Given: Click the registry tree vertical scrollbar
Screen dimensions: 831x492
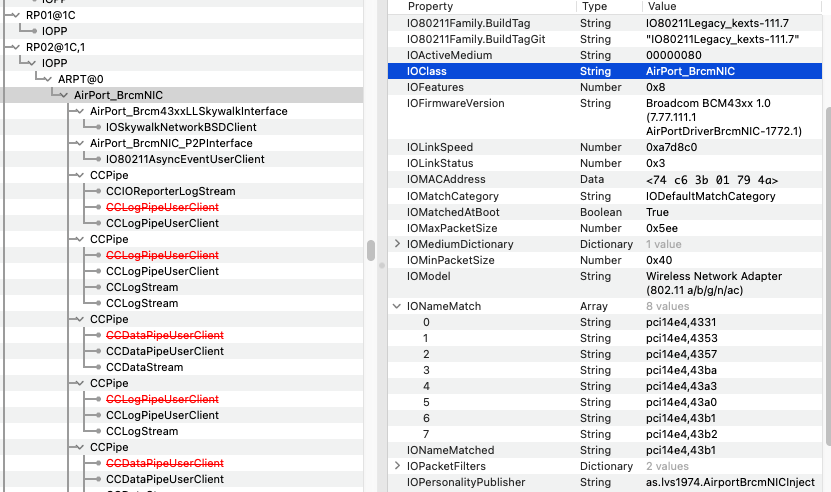Looking at the screenshot, I should [371, 250].
